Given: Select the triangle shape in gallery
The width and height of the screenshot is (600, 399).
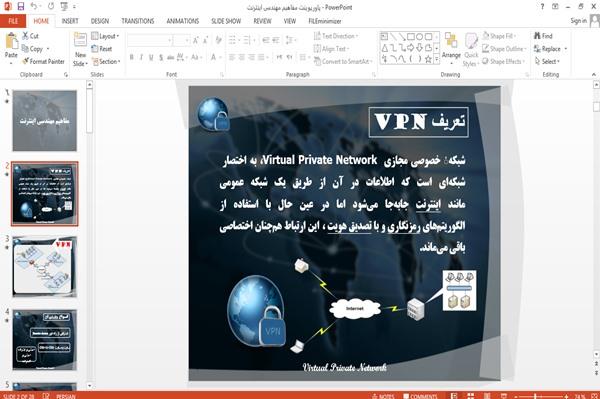Looking at the screenshot, I should [x=384, y=48].
